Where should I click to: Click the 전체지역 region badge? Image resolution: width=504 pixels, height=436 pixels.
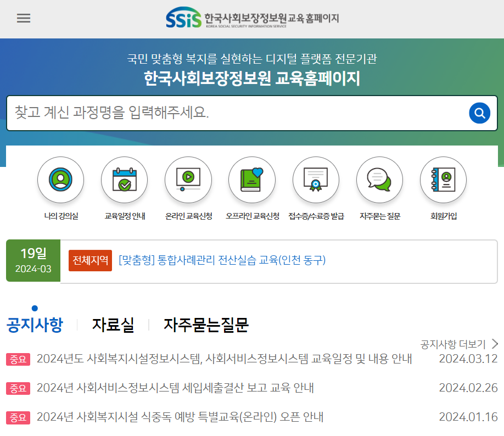pos(90,260)
